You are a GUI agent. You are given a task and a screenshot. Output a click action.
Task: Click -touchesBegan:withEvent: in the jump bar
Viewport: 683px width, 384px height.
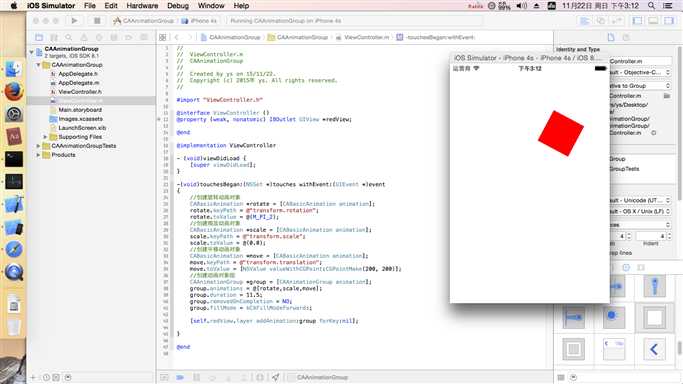[436, 37]
